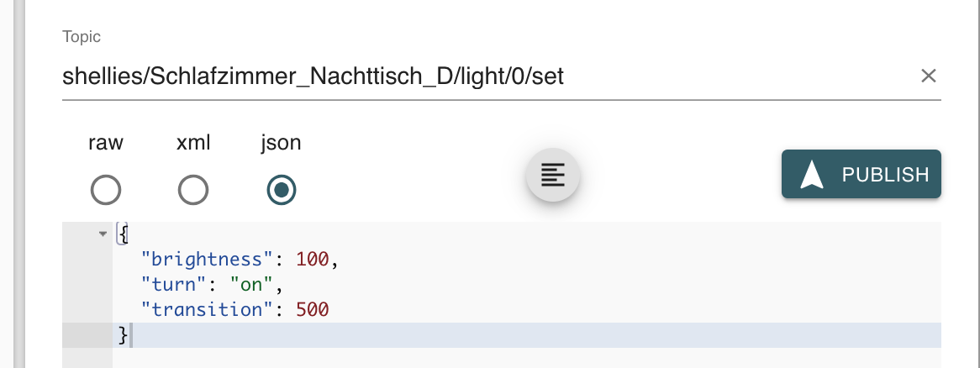The width and height of the screenshot is (980, 368).
Task: Collapse the JSON object fold arrow
Action: [103, 234]
